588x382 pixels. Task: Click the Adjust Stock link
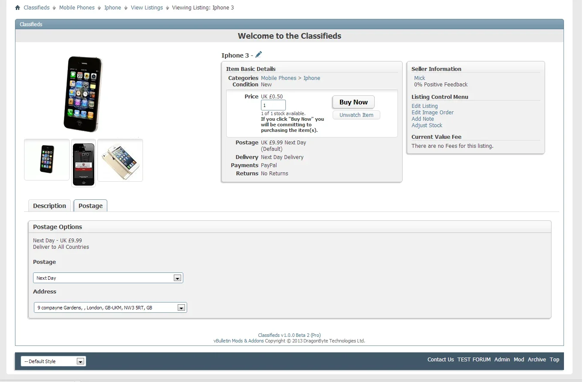pos(427,125)
